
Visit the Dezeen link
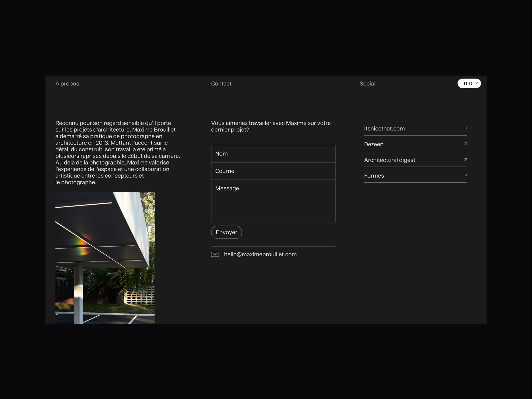[374, 144]
